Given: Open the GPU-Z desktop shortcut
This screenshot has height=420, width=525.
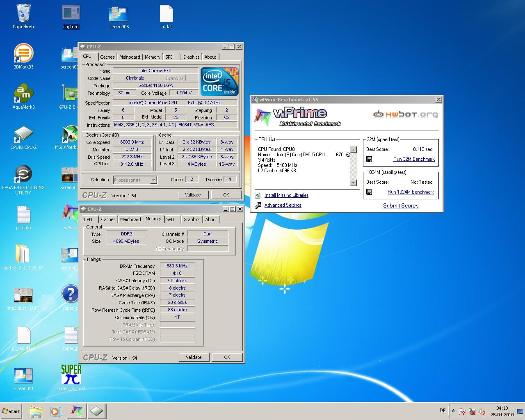Looking at the screenshot, I should (69, 97).
